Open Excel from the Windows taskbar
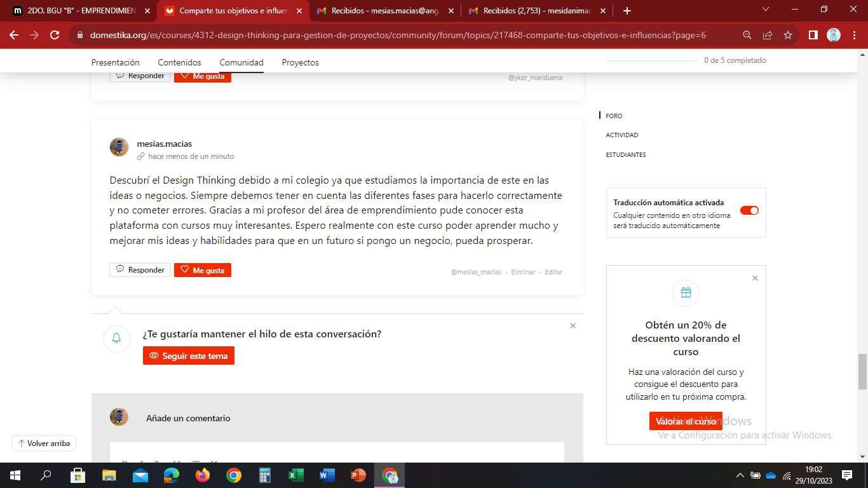This screenshot has height=488, width=868. tap(296, 475)
